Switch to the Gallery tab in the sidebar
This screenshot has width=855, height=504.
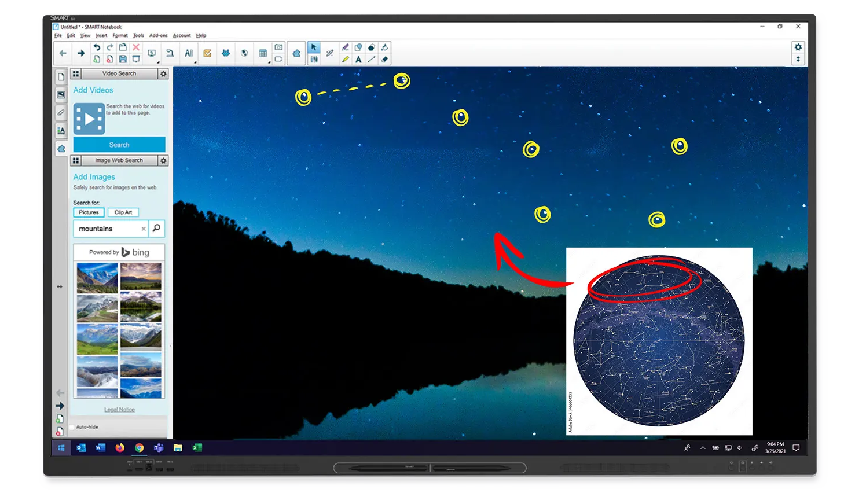[60, 95]
